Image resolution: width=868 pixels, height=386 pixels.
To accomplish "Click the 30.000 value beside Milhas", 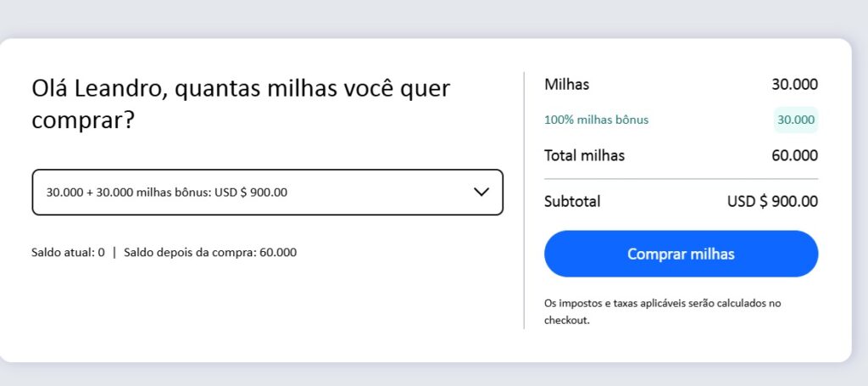I will point(794,84).
